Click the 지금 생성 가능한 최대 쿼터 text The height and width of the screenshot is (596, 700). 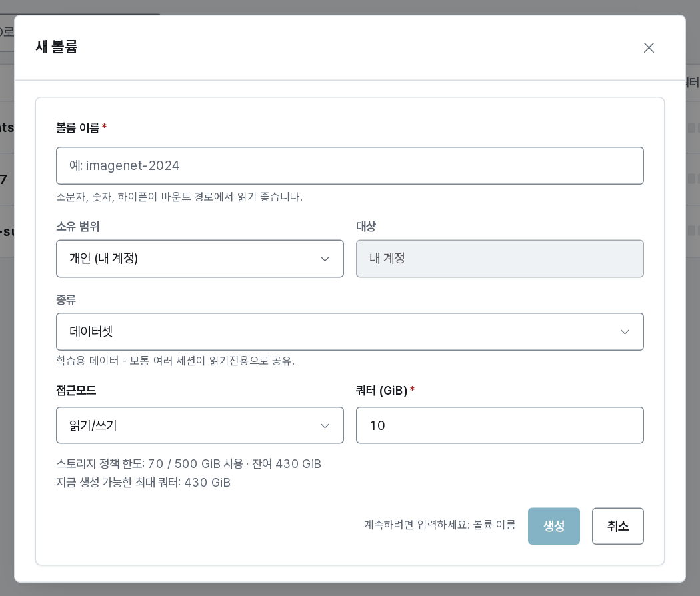pyautogui.click(x=143, y=483)
